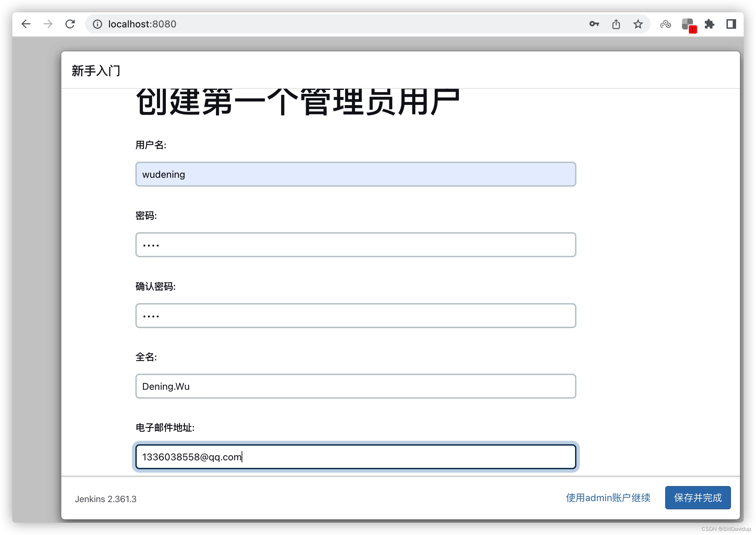Click the 密码: label
Image resolution: width=756 pixels, height=535 pixels.
[146, 215]
